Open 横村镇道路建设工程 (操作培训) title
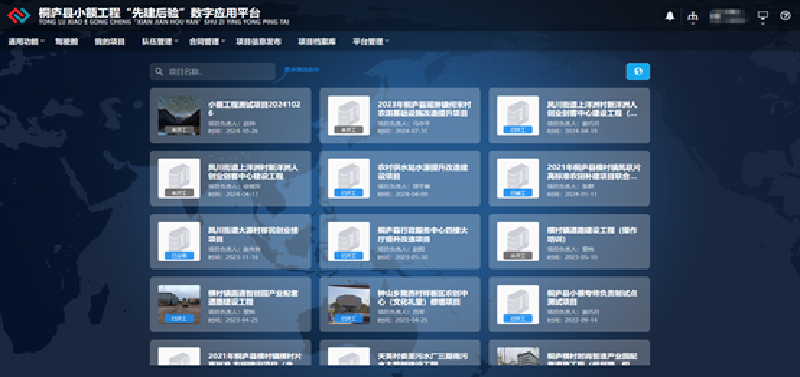This screenshot has height=377, width=800. (592, 235)
